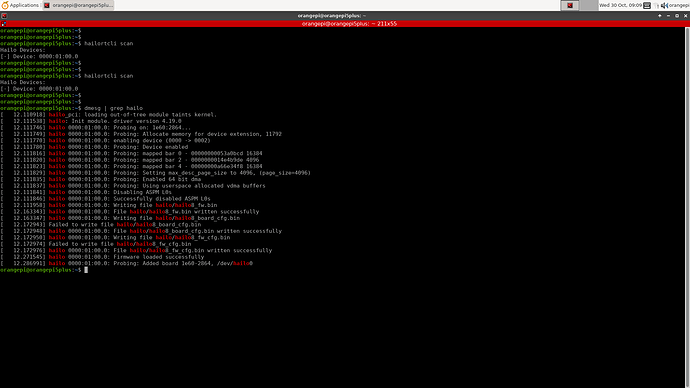Open the orangepi user menu on the panel

(x=679, y=5)
